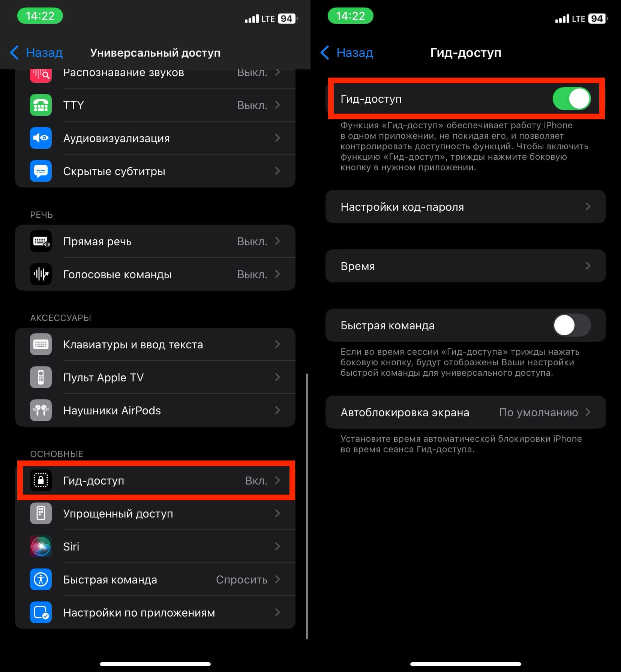Image resolution: width=621 pixels, height=672 pixels.
Task: Enable the Быстрая команда switch
Action: pos(571,325)
